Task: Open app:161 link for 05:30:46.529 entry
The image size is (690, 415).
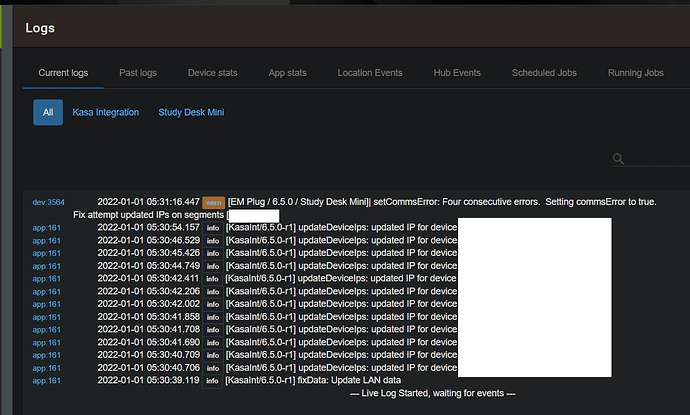Action: pyautogui.click(x=47, y=241)
